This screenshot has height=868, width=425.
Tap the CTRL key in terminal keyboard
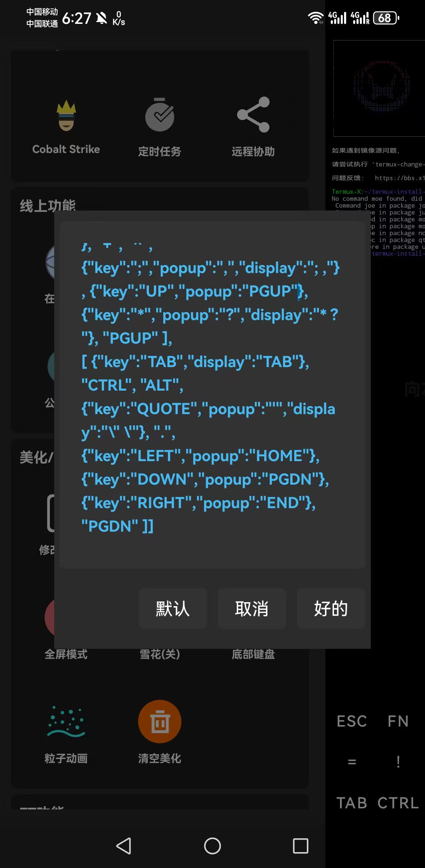coord(398,803)
